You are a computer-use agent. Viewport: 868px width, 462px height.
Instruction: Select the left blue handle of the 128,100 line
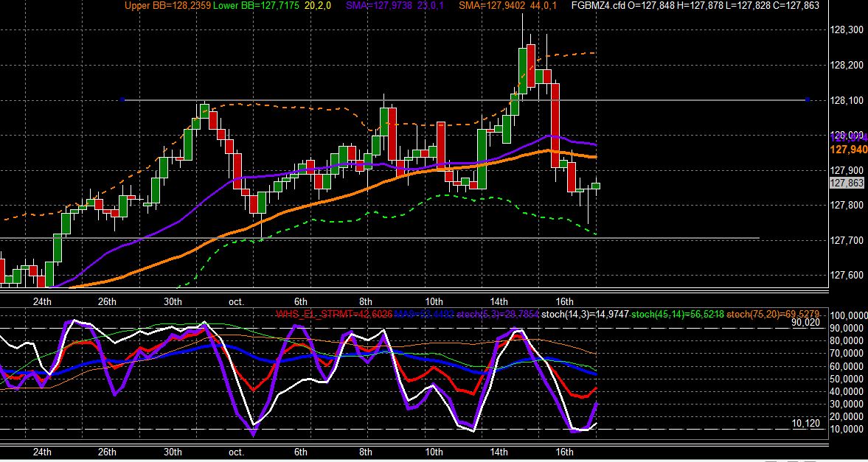pyautogui.click(x=123, y=99)
